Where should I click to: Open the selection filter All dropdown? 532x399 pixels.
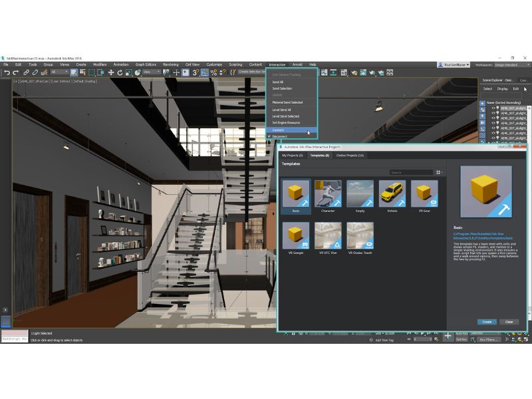[60, 72]
